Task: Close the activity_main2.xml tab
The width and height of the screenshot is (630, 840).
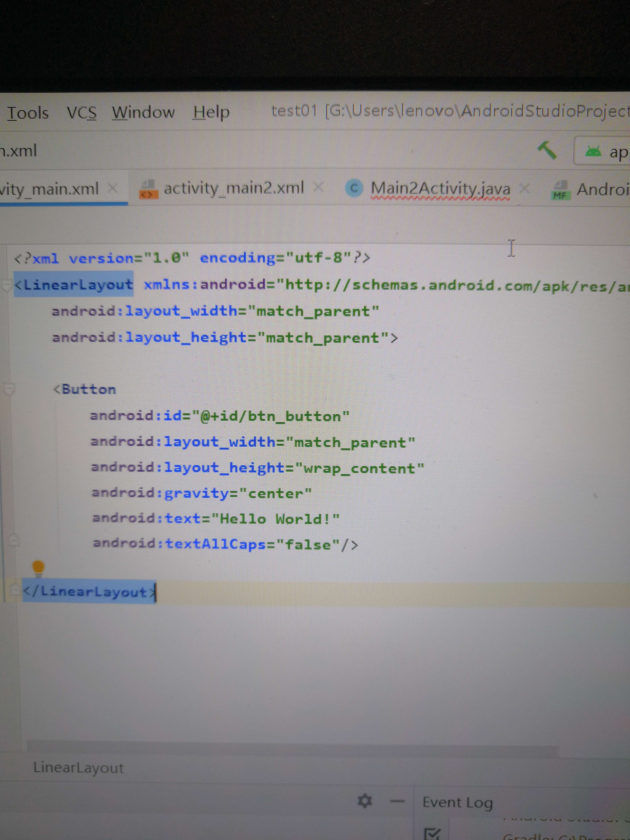Action: click(319, 187)
